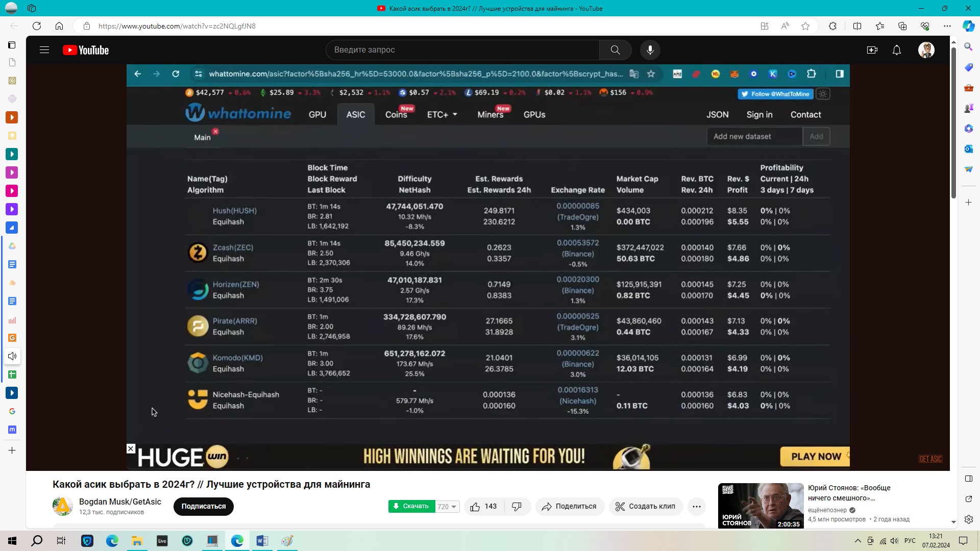This screenshot has width=980, height=551.
Task: Open YouTube notifications bell
Action: 897,50
